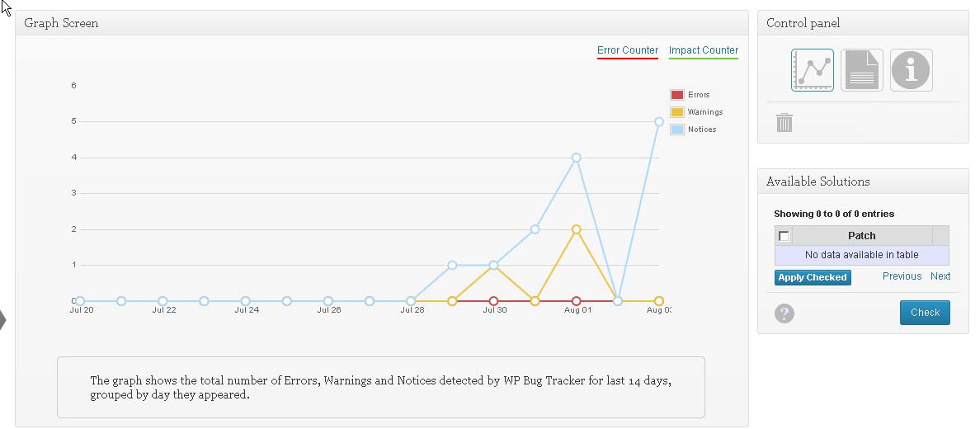This screenshot has height=429, width=980.
Task: Click the left-edge gray arrow expander
Action: pyautogui.click(x=2, y=319)
